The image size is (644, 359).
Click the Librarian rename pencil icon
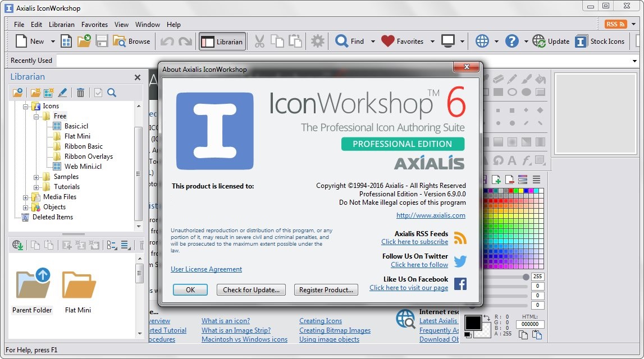coord(62,93)
